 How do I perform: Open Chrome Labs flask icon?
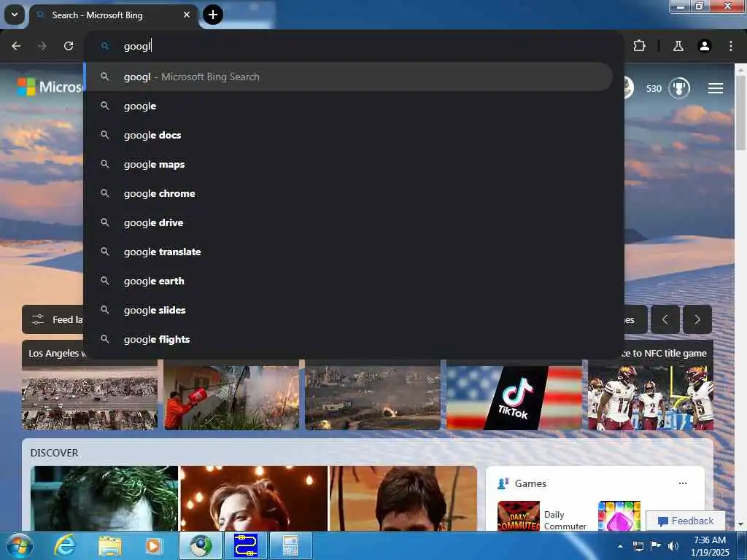click(678, 46)
